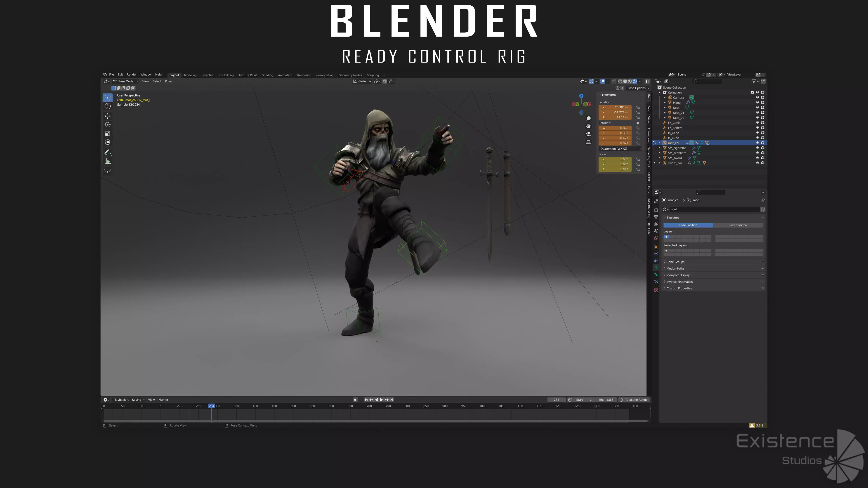The image size is (868, 488).
Task: Toggle the armature fake user shield
Action: tap(763, 209)
